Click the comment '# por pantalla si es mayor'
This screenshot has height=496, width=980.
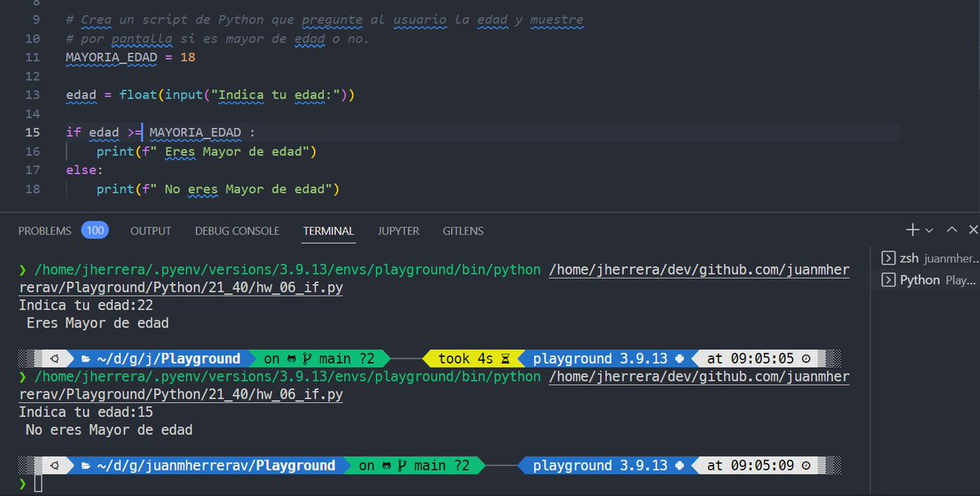point(218,38)
